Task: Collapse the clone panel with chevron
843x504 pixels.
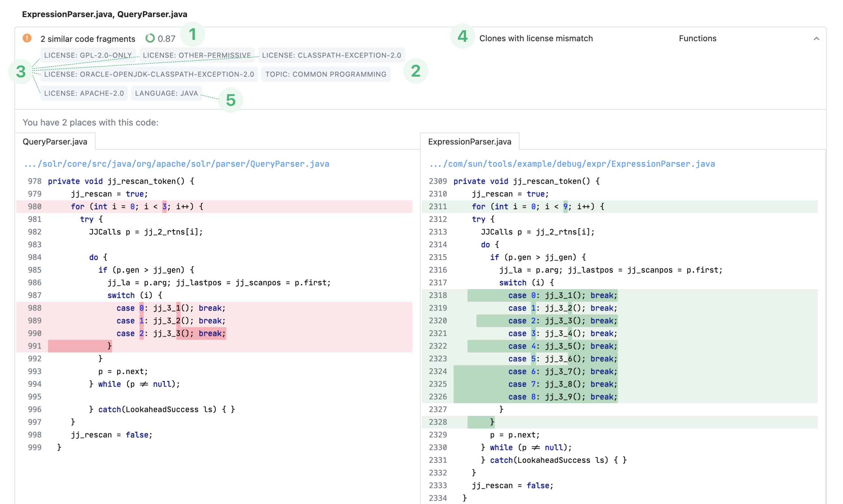Action: [x=816, y=39]
